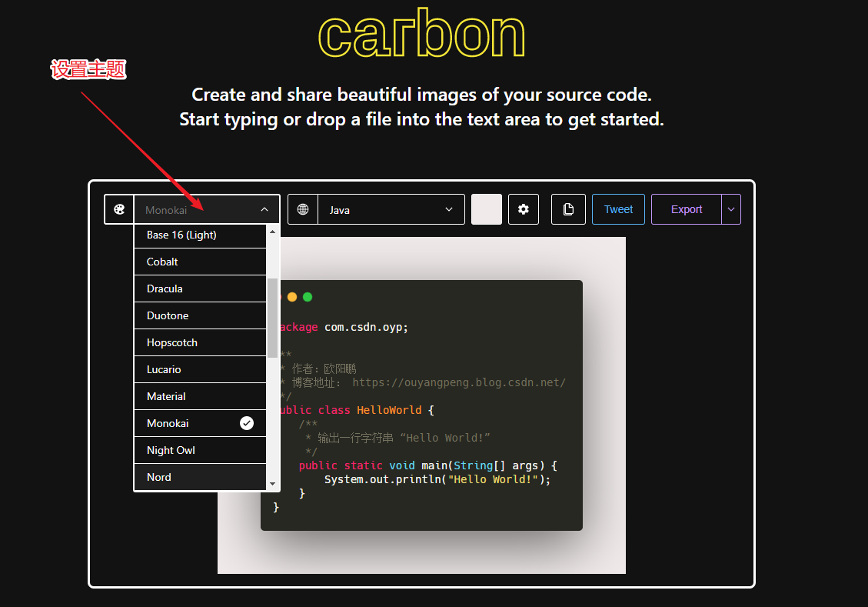Image resolution: width=868 pixels, height=607 pixels.
Task: Click the yellow window dot in preview
Action: 292,297
